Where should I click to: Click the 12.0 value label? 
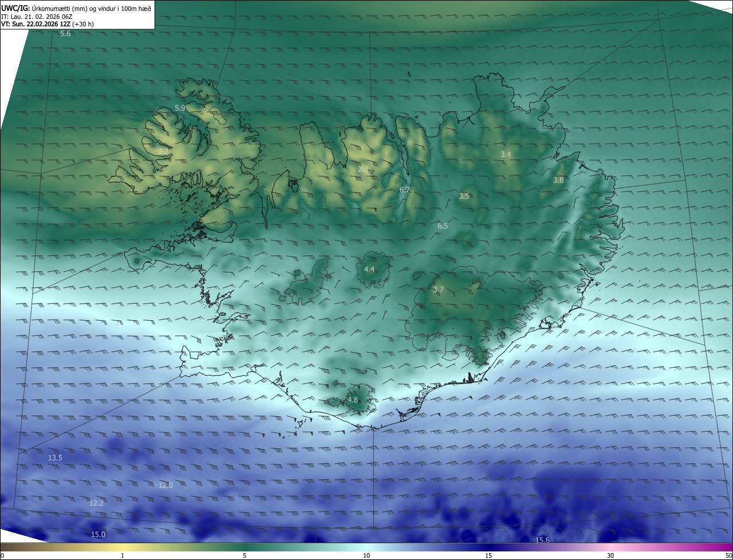pos(165,485)
